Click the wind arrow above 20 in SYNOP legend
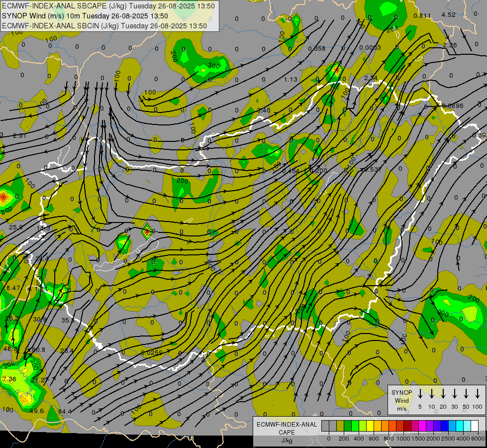Viewport: 487px width, 448px height. pyautogui.click(x=443, y=394)
